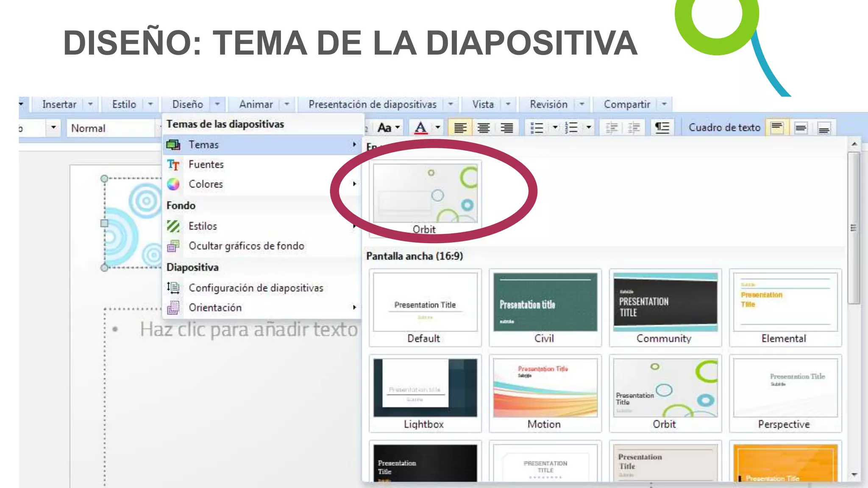This screenshot has width=868, height=488.
Task: Set text box vertical alignment to top
Action: click(x=777, y=128)
